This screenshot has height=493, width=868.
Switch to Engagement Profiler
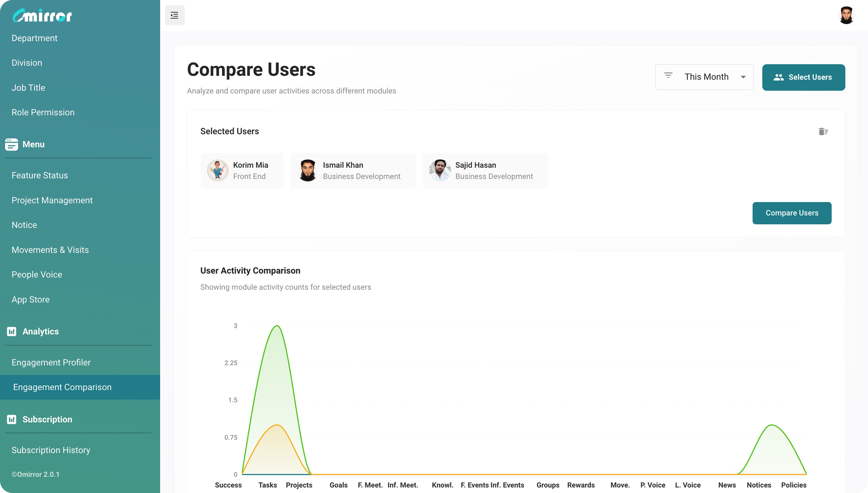click(x=51, y=362)
